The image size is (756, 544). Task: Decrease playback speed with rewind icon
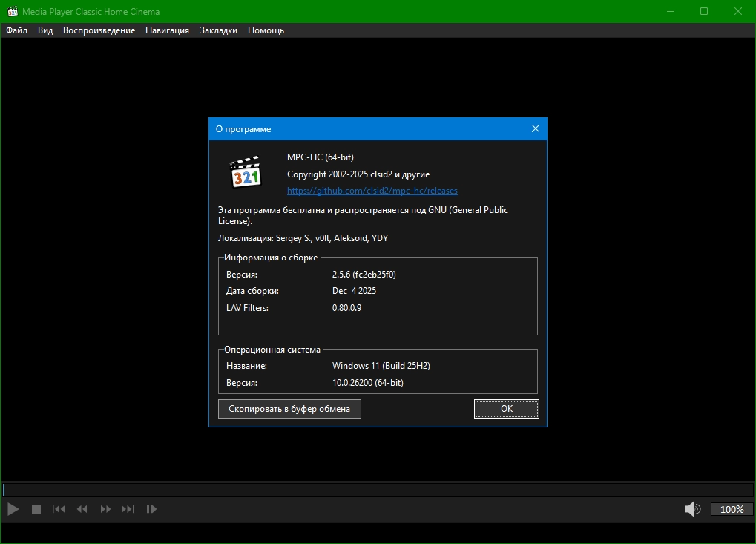click(x=82, y=509)
